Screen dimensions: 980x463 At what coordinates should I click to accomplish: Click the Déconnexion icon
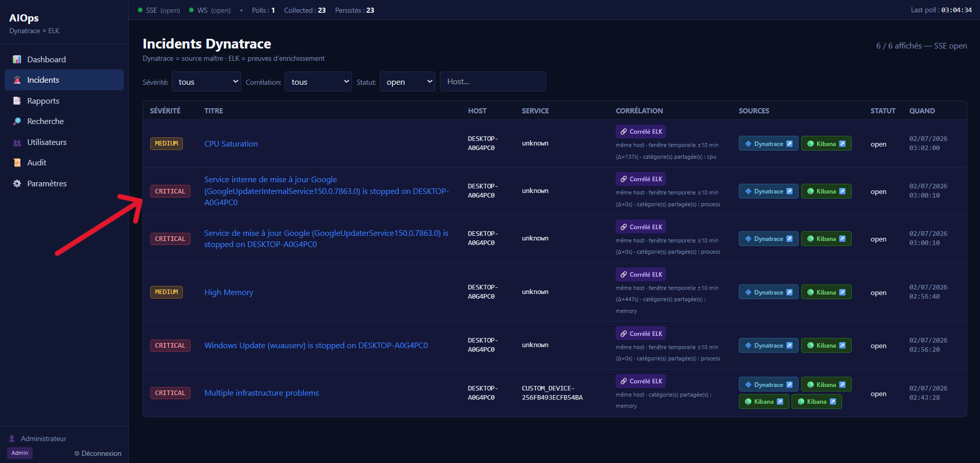77,453
